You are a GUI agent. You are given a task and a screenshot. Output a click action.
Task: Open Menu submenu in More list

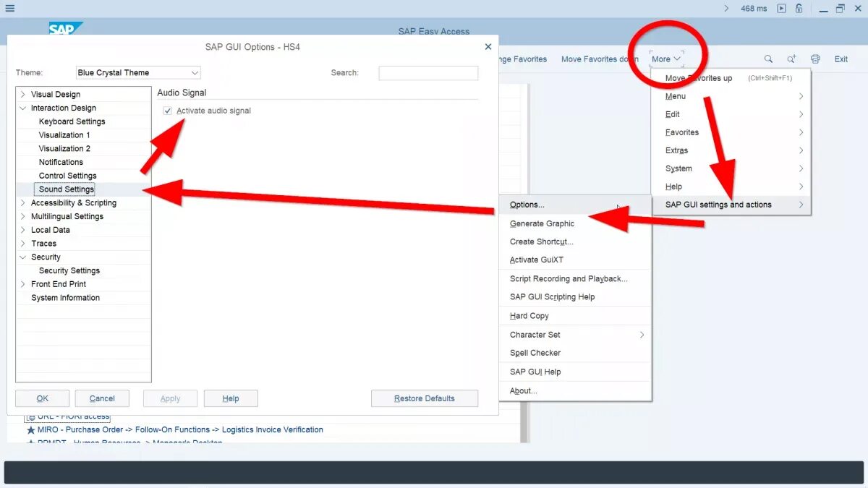point(731,96)
